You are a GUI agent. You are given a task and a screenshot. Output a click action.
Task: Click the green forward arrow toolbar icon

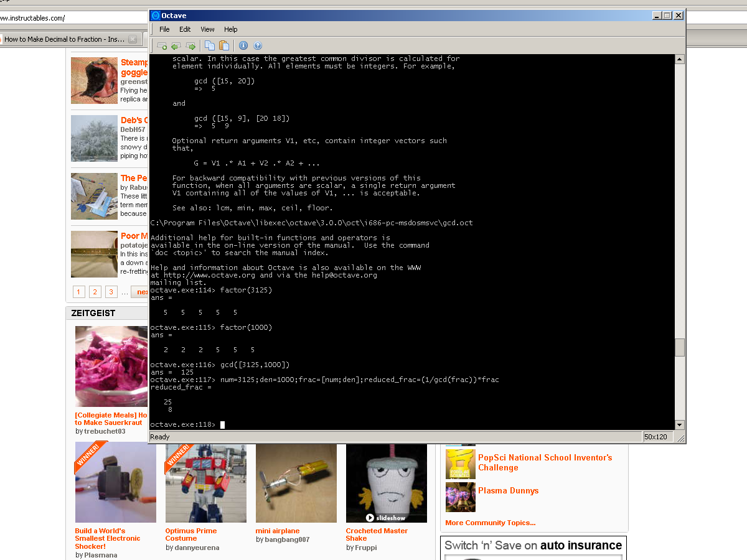[x=190, y=45]
